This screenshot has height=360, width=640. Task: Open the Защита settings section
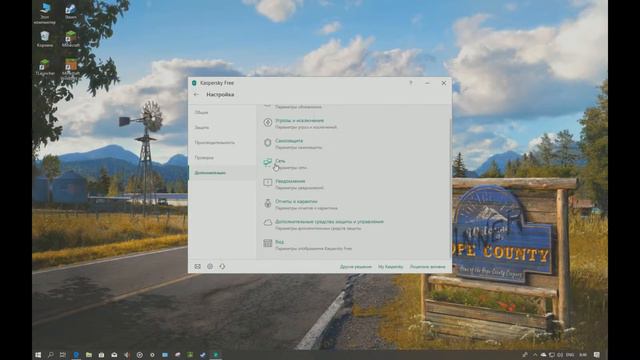[202, 127]
